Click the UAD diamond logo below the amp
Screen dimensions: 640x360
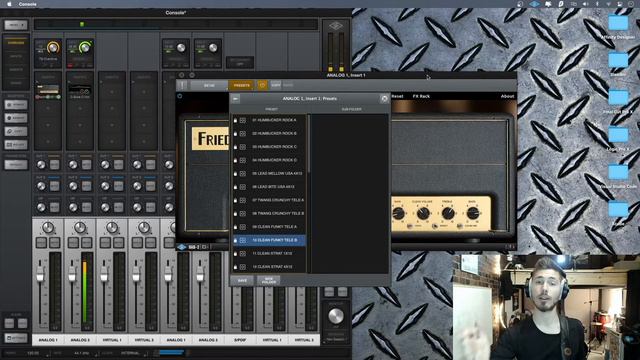click(x=182, y=247)
